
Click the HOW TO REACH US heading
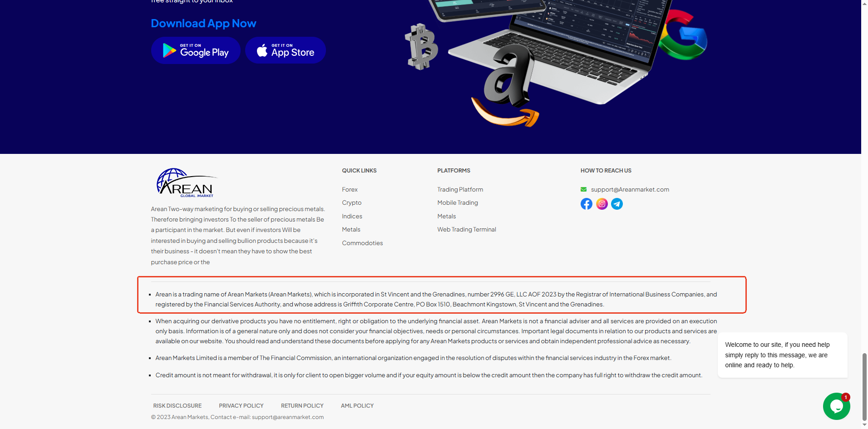(606, 170)
